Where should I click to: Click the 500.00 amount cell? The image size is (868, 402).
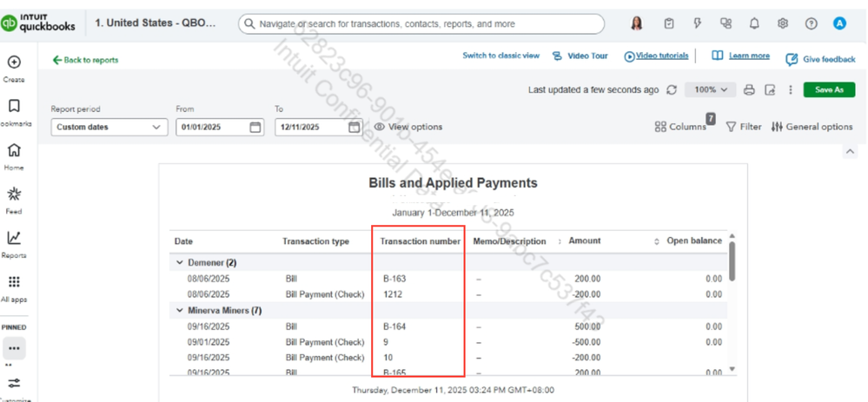coord(588,326)
